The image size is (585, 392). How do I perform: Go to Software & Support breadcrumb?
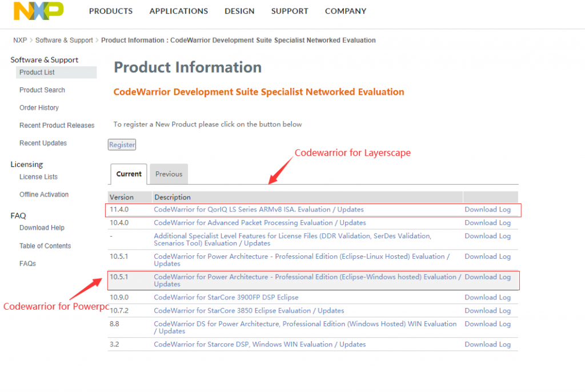(x=64, y=41)
